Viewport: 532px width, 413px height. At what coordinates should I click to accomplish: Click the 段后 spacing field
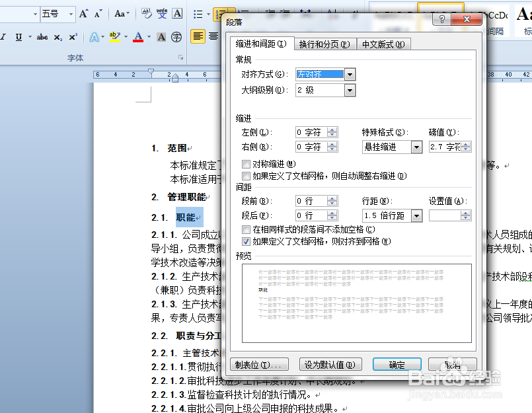point(311,215)
